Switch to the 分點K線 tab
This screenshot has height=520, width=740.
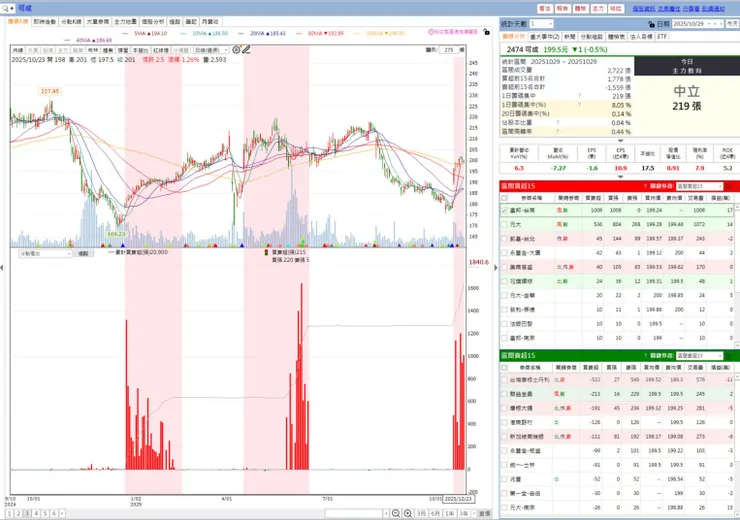tap(71, 22)
